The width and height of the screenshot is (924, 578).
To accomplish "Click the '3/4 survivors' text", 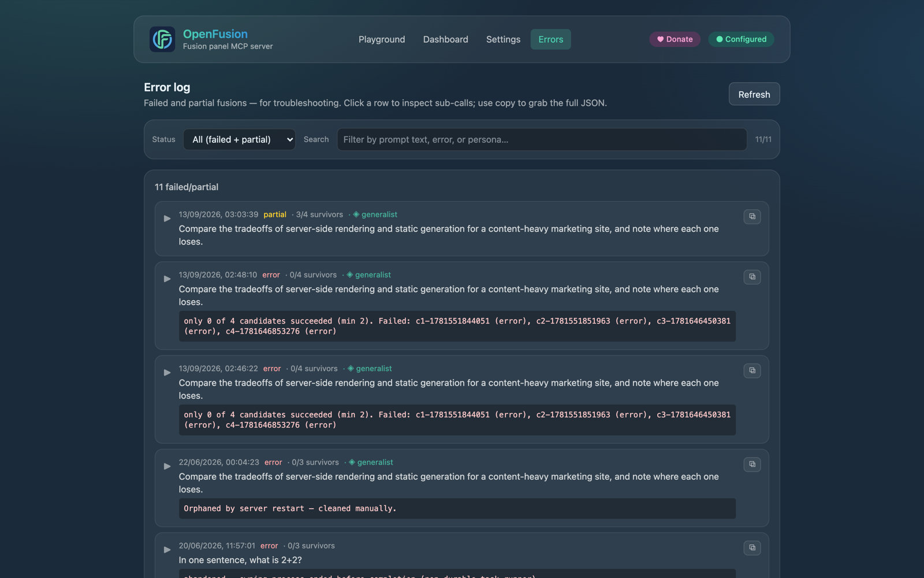I will (x=319, y=214).
